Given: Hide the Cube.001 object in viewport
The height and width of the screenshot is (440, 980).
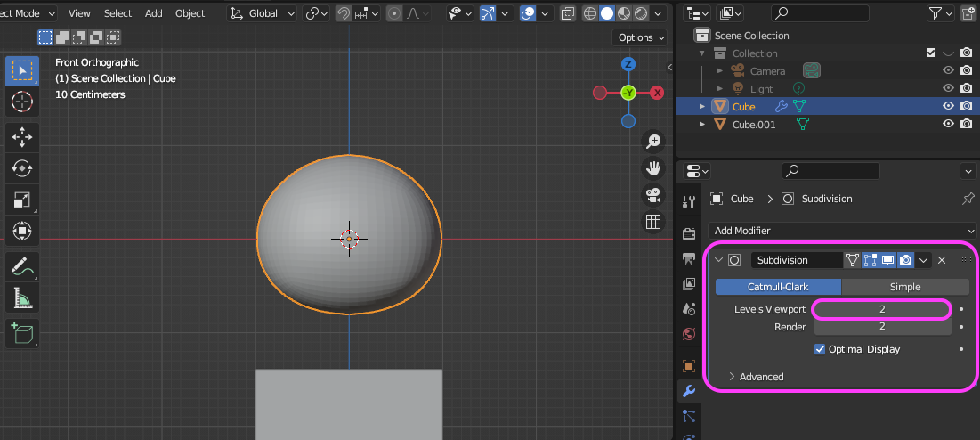Looking at the screenshot, I should [949, 125].
